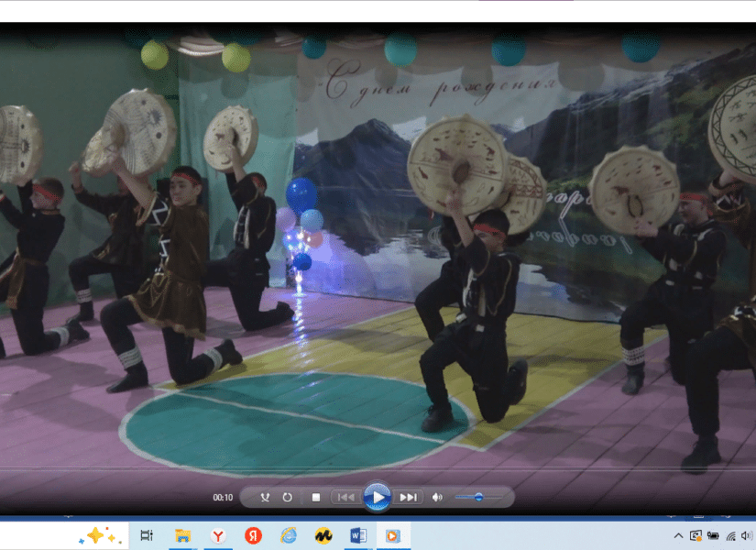Stop the video playback
This screenshot has width=756, height=550.
tap(316, 498)
